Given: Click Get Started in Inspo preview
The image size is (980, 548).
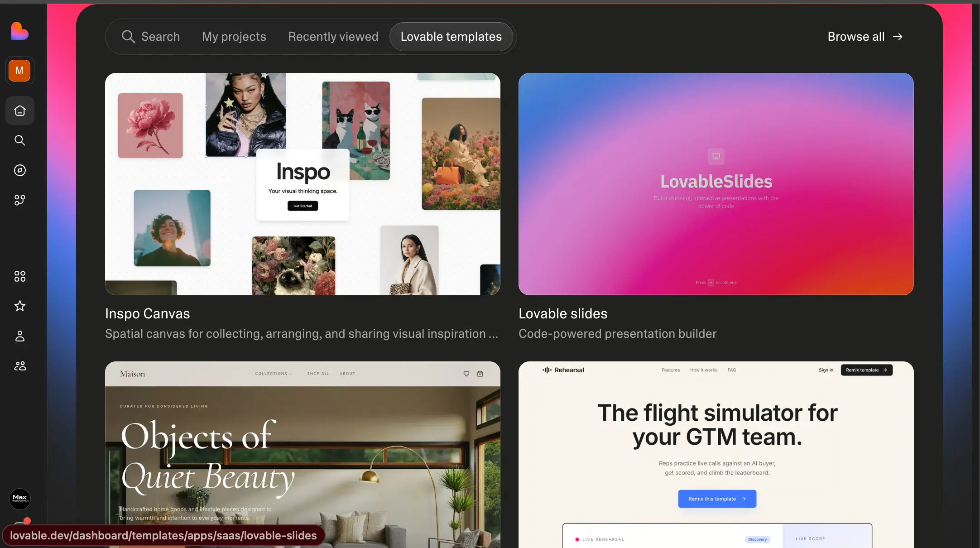Looking at the screenshot, I should click(x=303, y=206).
